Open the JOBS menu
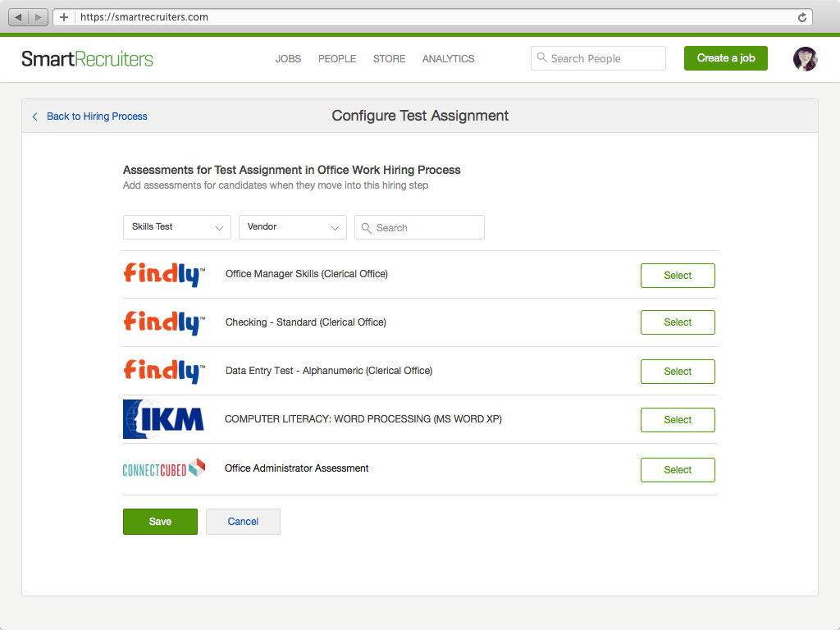The width and height of the screenshot is (840, 630). [288, 59]
